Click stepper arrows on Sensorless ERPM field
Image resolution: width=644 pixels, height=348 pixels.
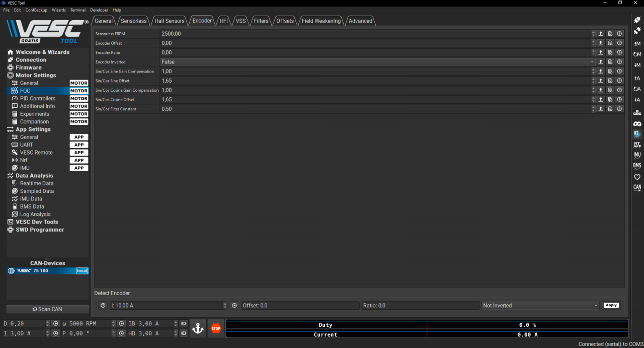click(593, 34)
